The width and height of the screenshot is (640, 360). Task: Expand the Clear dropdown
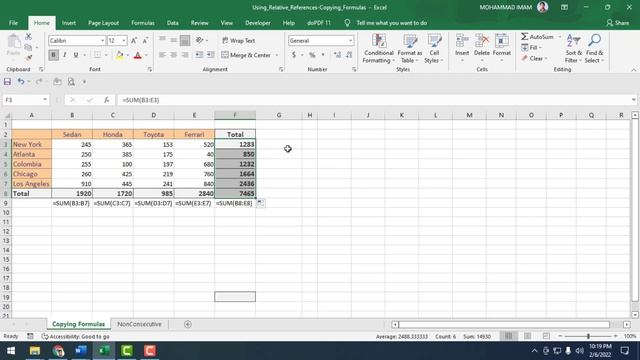[534, 58]
